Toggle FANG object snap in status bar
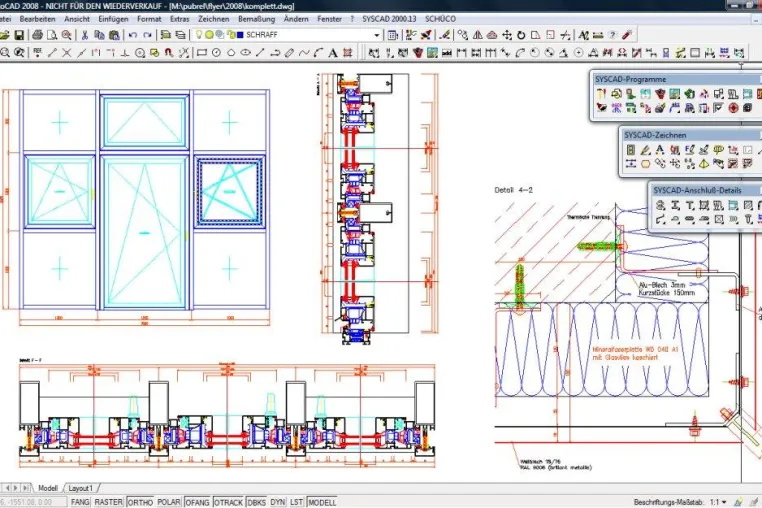Image resolution: width=762 pixels, height=508 pixels. point(80,502)
